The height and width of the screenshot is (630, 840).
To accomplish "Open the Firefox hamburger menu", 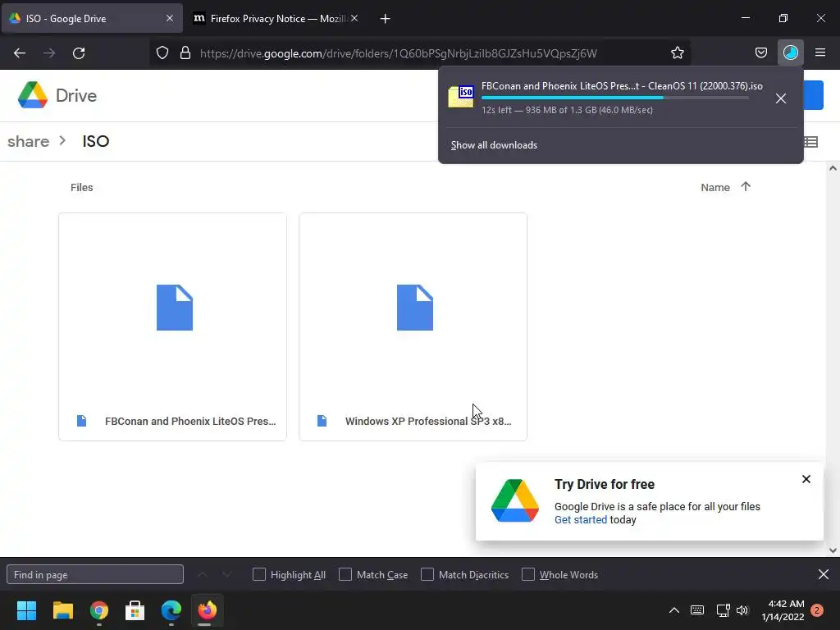I will [820, 53].
